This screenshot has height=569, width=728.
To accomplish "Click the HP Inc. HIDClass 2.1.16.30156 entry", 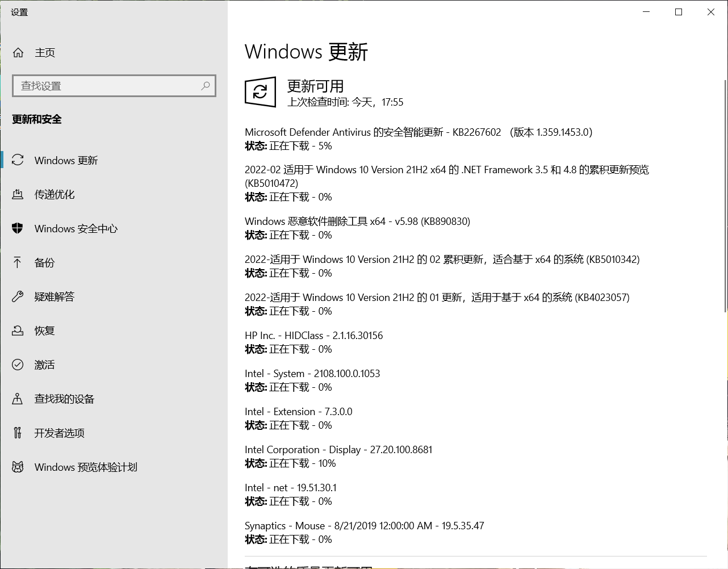I will pyautogui.click(x=314, y=342).
